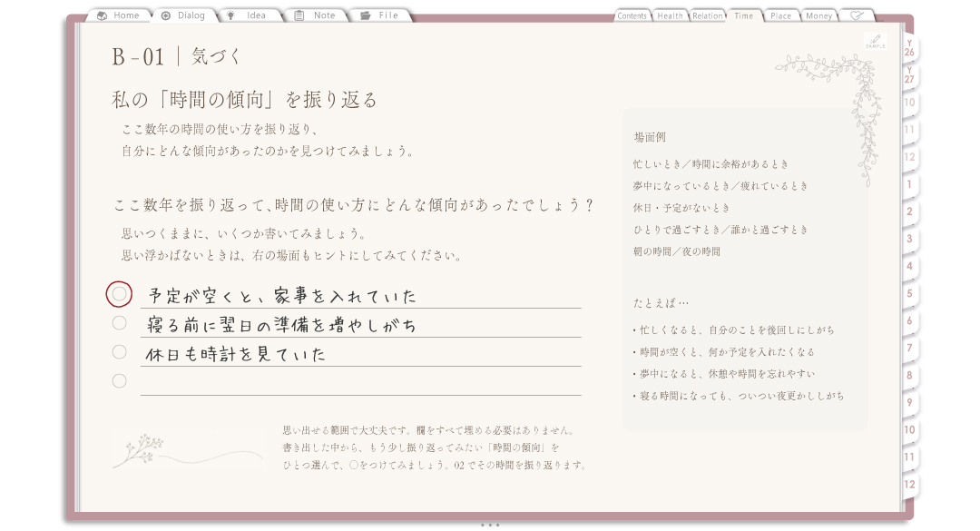The image size is (980, 531).
Task: Open the Place tab
Action: 780,15
